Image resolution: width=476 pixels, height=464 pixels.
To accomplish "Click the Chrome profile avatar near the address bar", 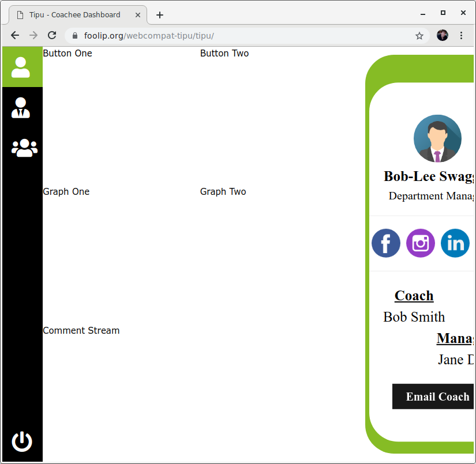I will coord(442,35).
